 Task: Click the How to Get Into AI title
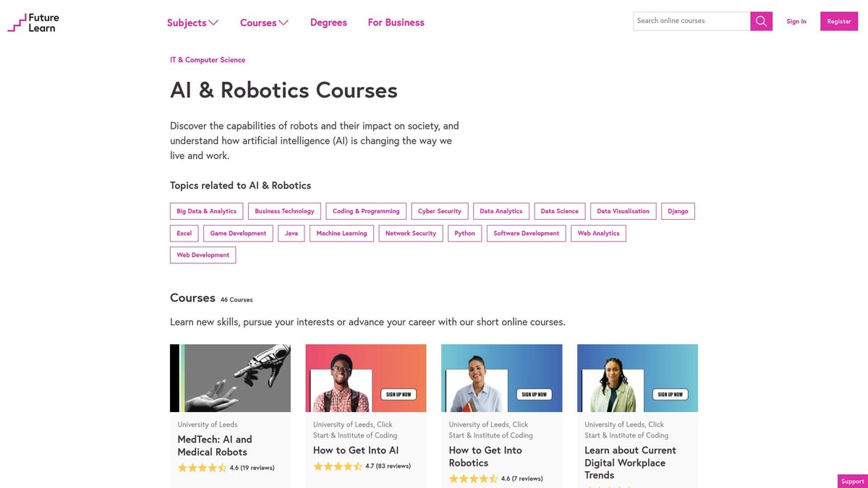[x=356, y=450]
